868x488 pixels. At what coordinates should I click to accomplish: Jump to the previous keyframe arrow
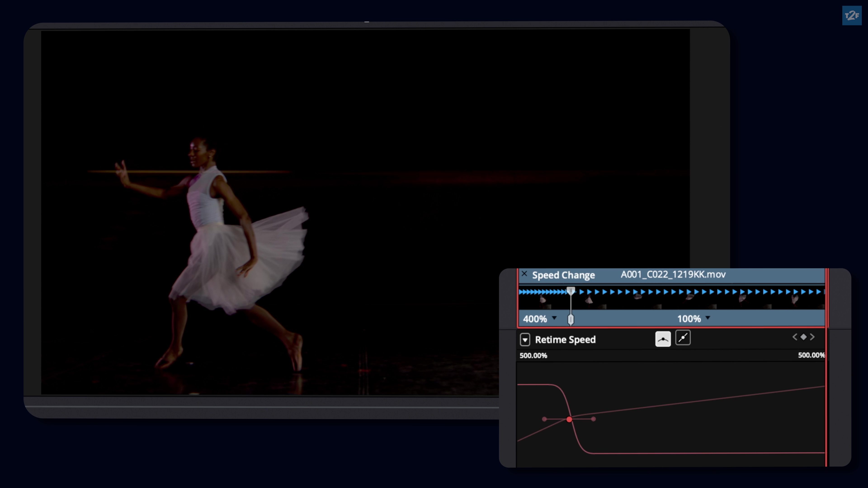coord(795,337)
